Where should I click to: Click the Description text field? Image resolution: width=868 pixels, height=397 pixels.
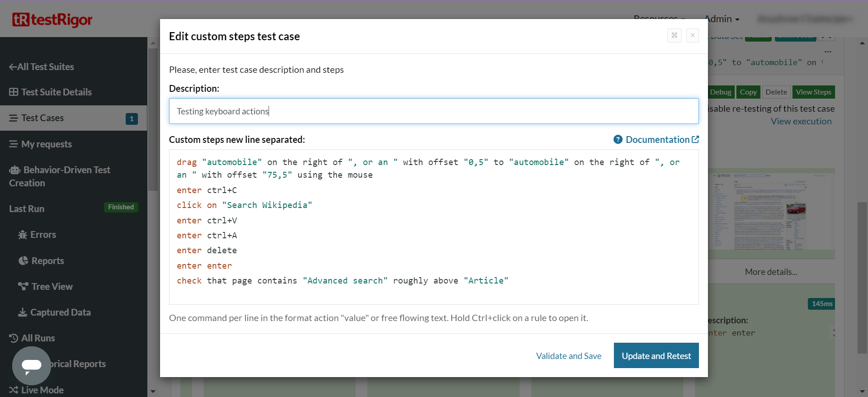pyautogui.click(x=434, y=111)
